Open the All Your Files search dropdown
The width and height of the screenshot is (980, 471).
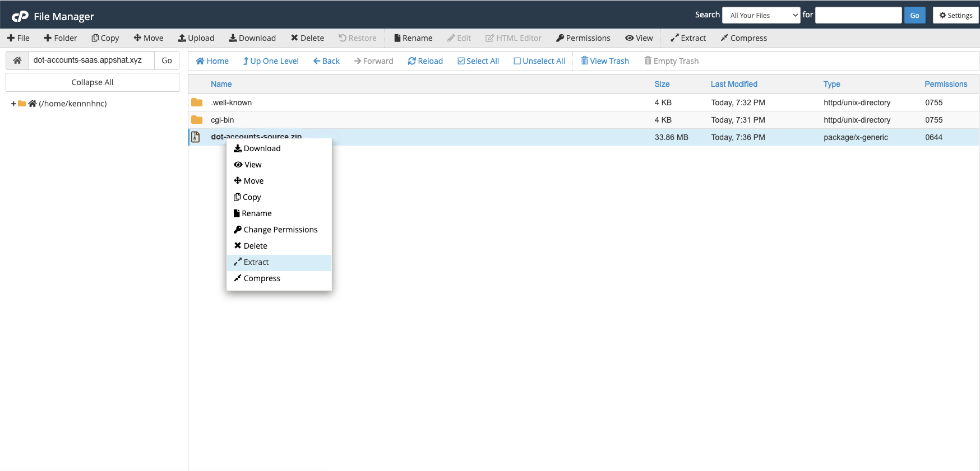tap(761, 15)
